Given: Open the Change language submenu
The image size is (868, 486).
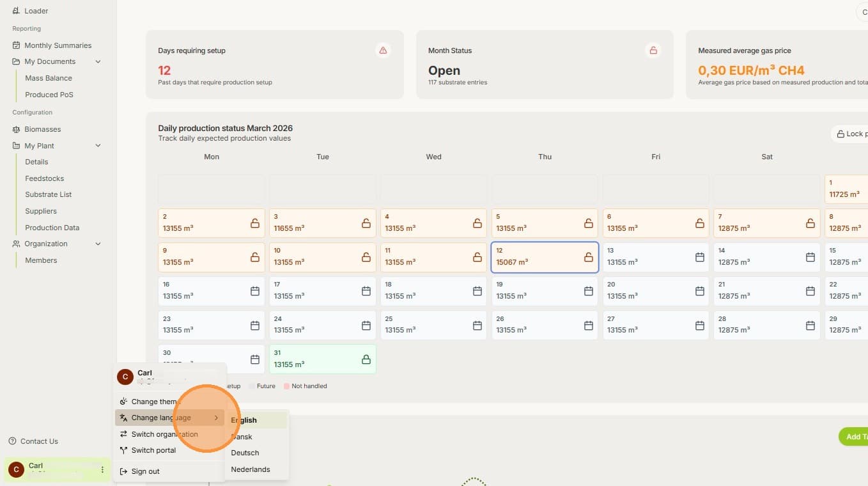Looking at the screenshot, I should tap(169, 418).
